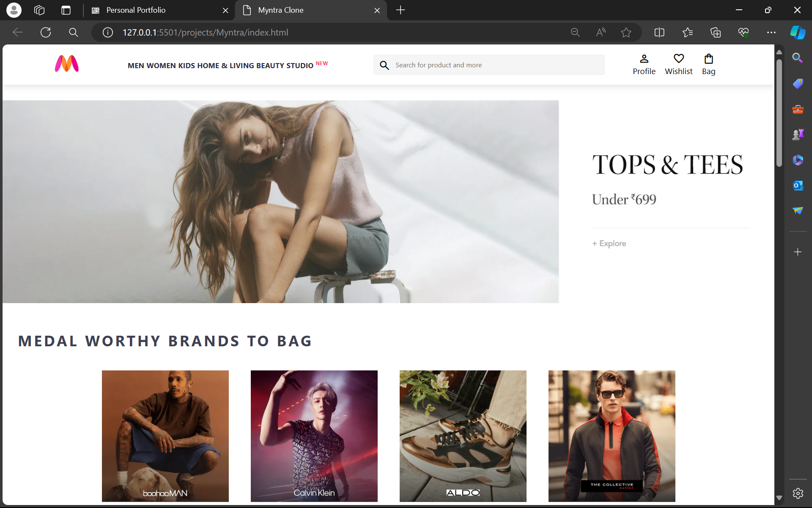Click the split screen icon
The height and width of the screenshot is (508, 812).
coord(659,32)
